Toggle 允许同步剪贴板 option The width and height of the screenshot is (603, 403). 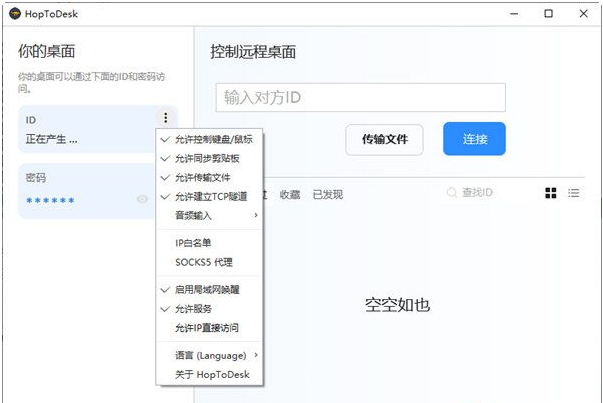point(210,158)
